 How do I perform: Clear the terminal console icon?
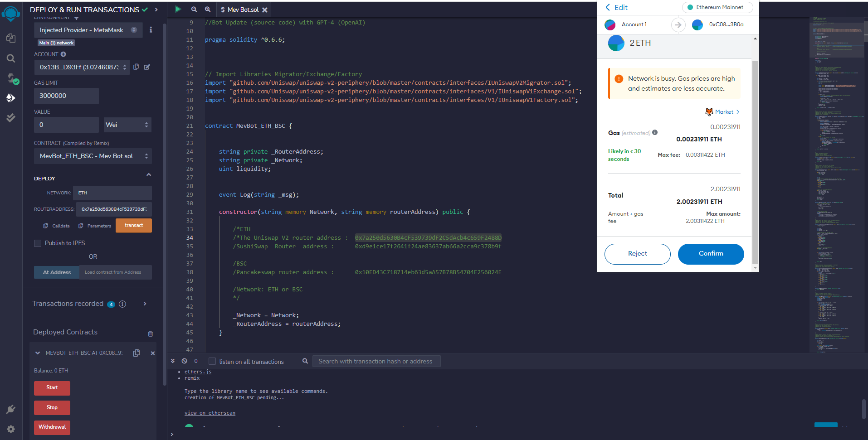[184, 361]
